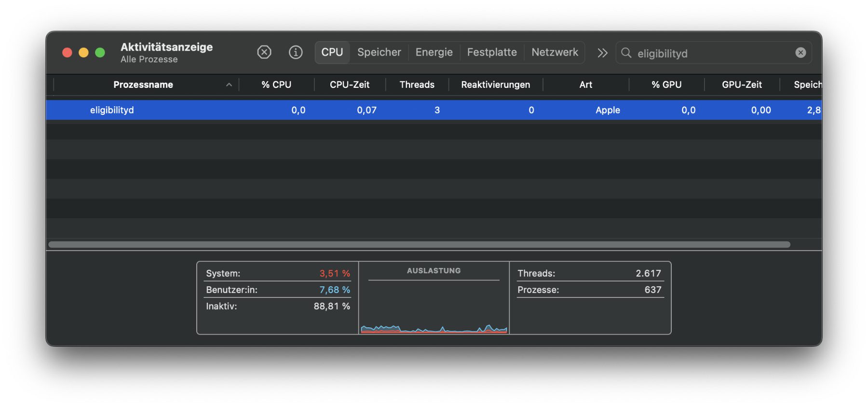The height and width of the screenshot is (407, 868).
Task: Toggle sort order arrow on Prozessname
Action: tap(229, 85)
